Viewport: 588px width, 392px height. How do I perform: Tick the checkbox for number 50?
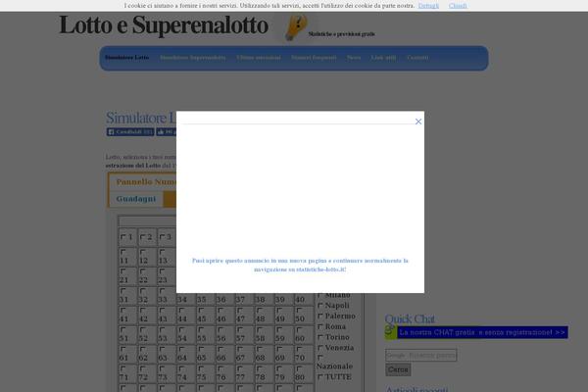tap(299, 311)
